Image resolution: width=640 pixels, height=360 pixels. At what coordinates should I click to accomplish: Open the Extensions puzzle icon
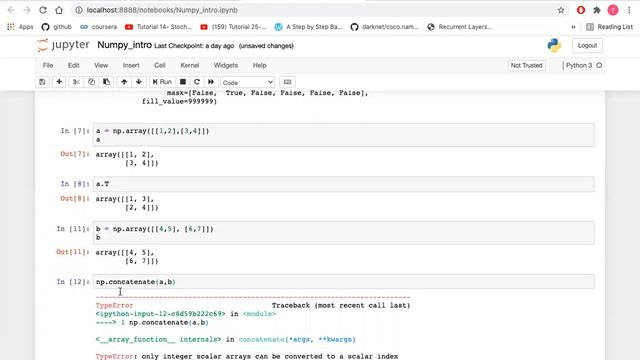pyautogui.click(x=597, y=10)
